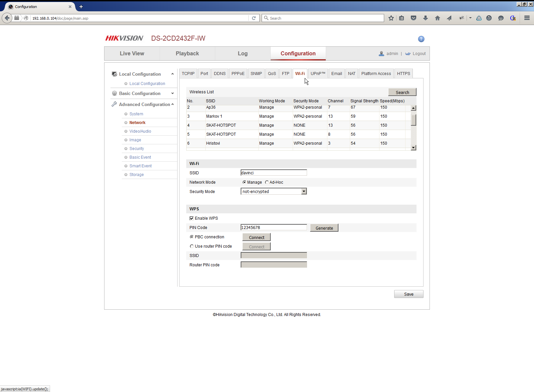This screenshot has height=392, width=534.
Task: Switch to the Playback tab
Action: coord(187,54)
